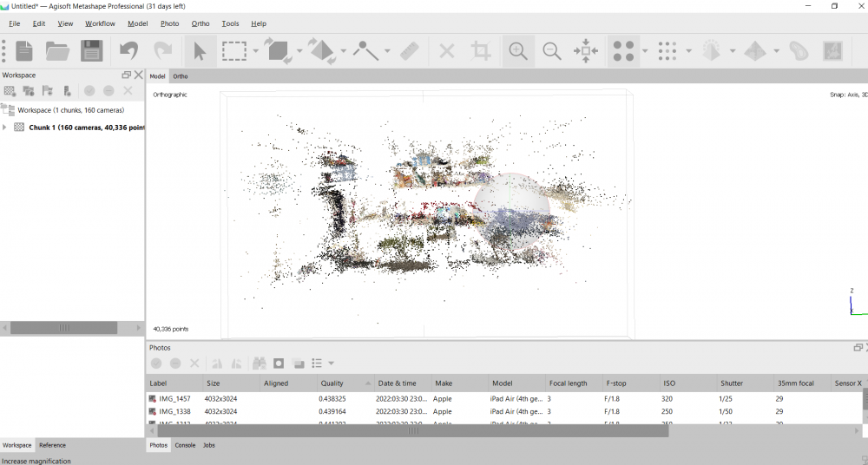Open the Workflow menu

[100, 23]
